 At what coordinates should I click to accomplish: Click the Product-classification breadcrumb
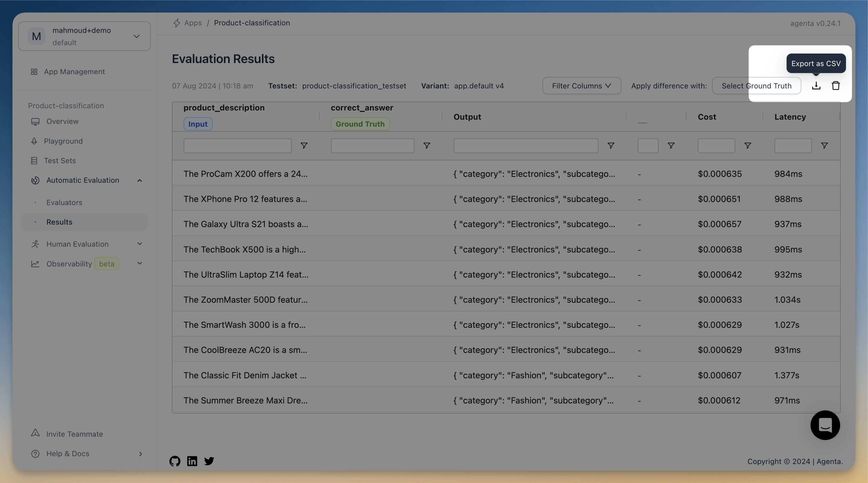(x=252, y=23)
